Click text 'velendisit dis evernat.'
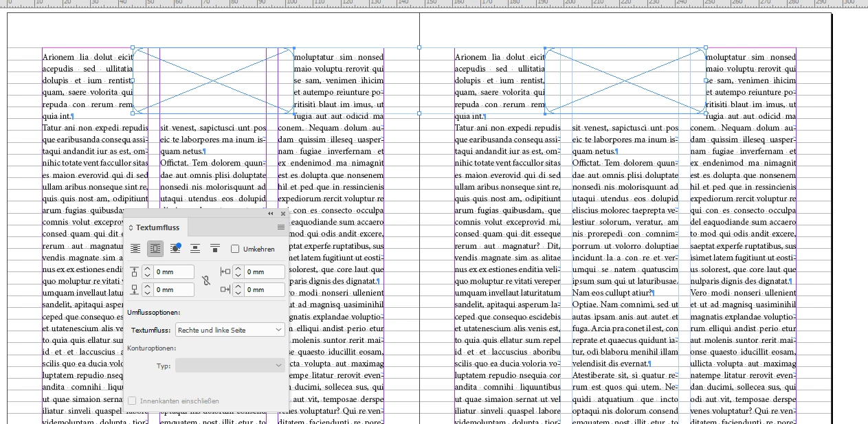The width and height of the screenshot is (868, 424). click(609, 363)
